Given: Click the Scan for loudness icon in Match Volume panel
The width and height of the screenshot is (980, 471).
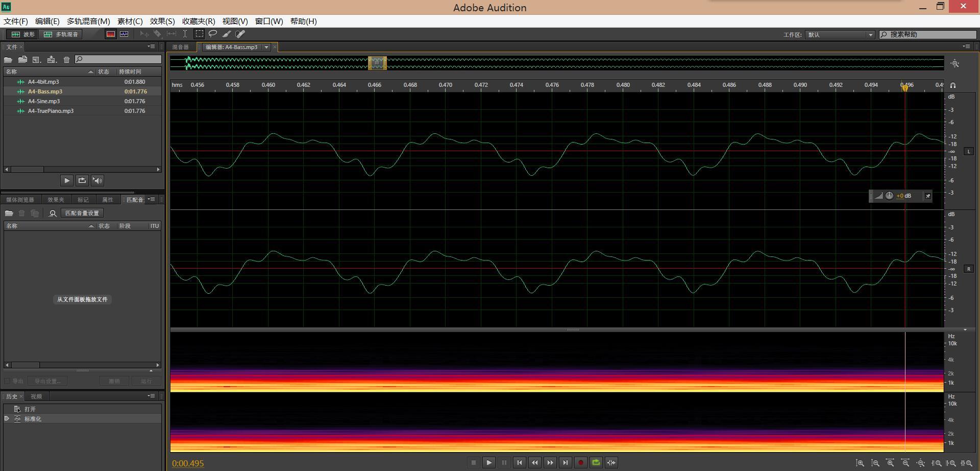Looking at the screenshot, I should [x=52, y=213].
